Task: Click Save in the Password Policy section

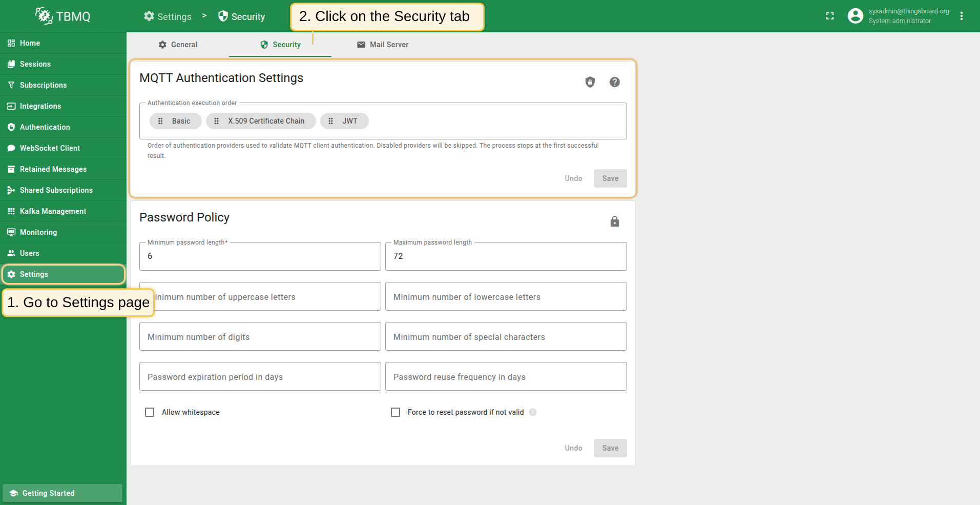Action: click(x=610, y=448)
